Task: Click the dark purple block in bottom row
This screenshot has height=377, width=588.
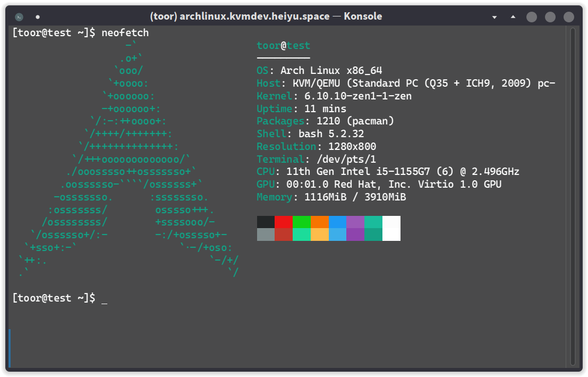Action: coord(355,234)
